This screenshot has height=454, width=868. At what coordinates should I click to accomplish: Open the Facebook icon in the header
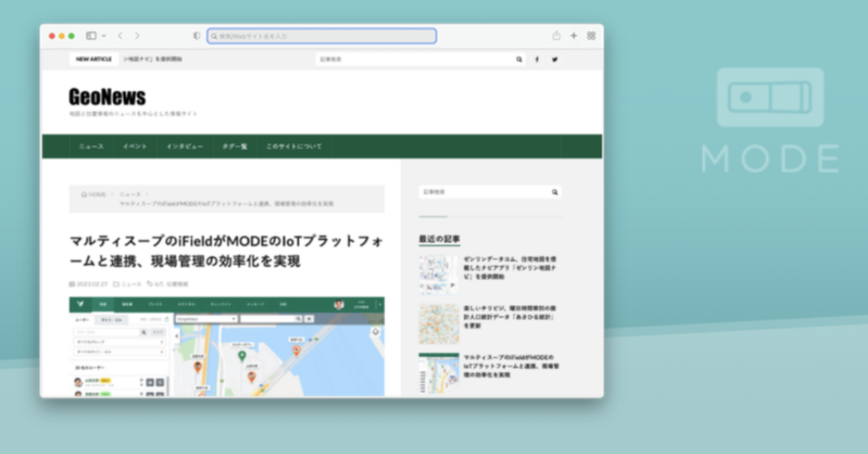[x=537, y=60]
